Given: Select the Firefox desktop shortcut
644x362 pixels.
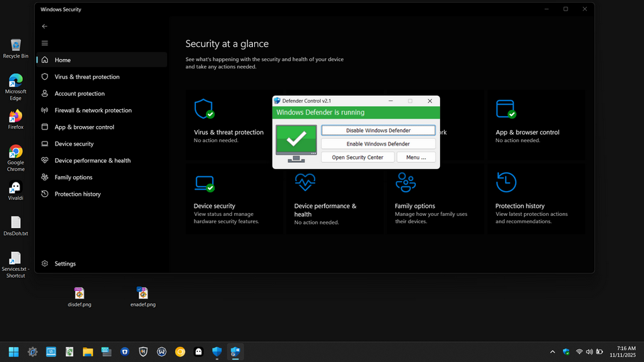Looking at the screenshot, I should (15, 119).
